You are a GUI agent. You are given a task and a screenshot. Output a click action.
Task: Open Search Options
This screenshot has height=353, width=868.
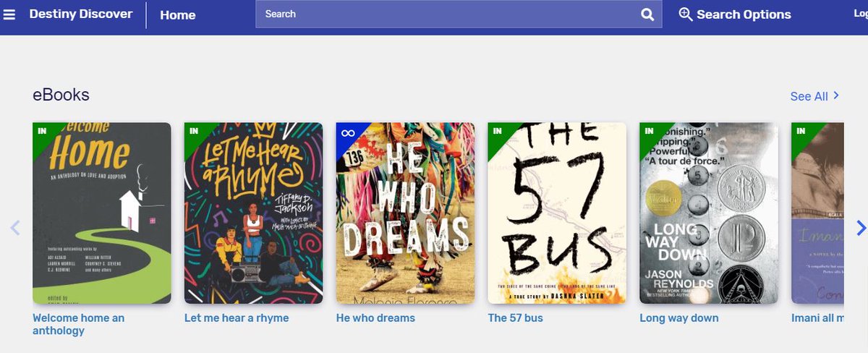coord(734,14)
